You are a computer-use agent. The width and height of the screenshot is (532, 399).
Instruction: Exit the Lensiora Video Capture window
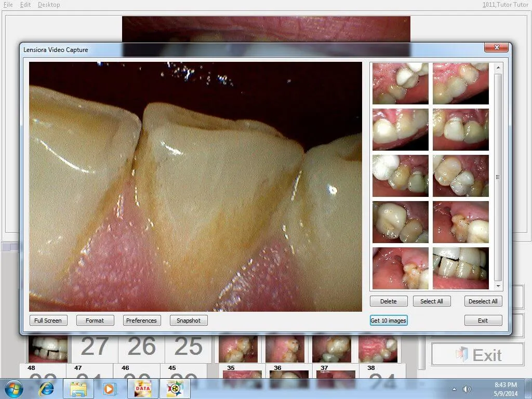(483, 320)
